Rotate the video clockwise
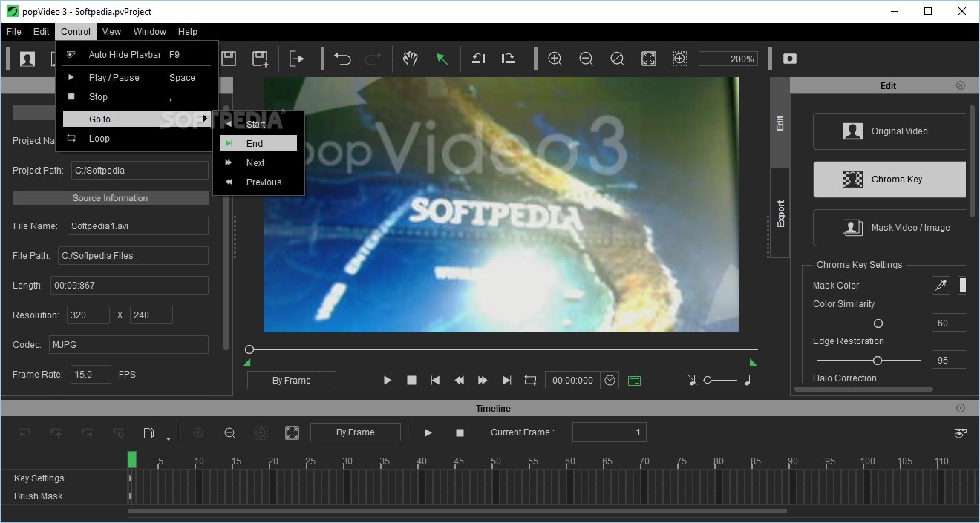Viewport: 980px width, 523px height. (x=509, y=59)
